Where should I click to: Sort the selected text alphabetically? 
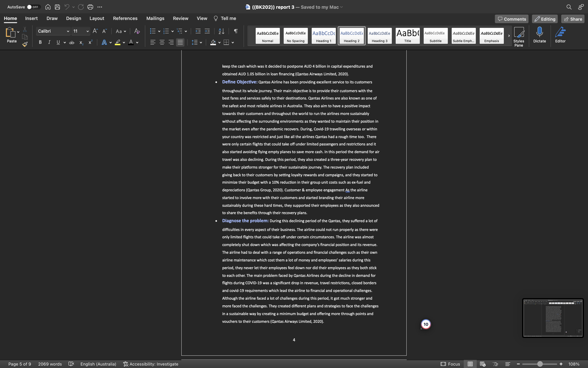(x=221, y=31)
